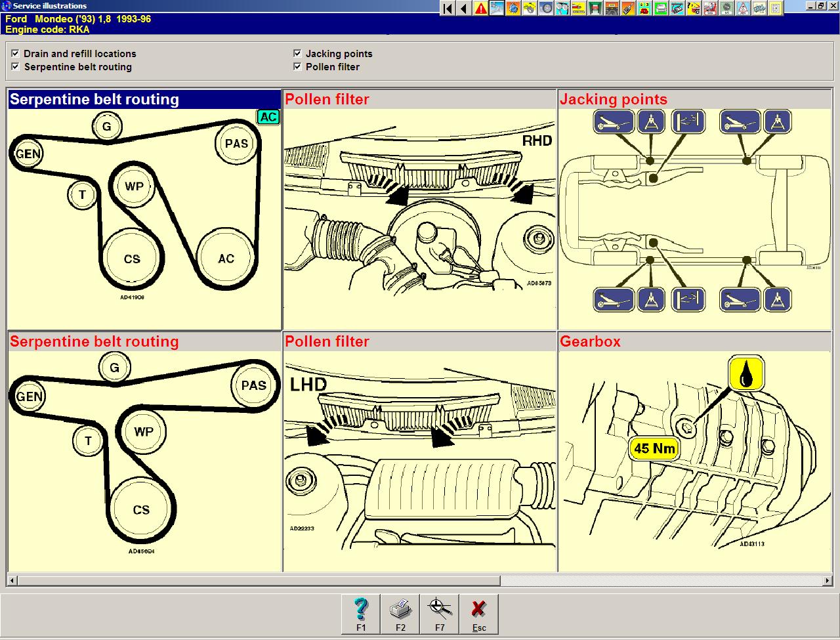
Task: Activate the F7 zoom magnifier button
Action: (x=440, y=614)
